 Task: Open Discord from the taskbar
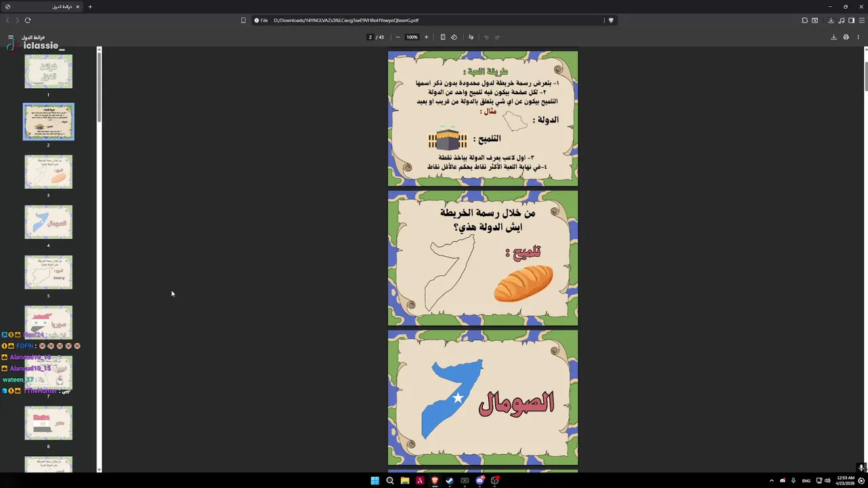point(479,481)
